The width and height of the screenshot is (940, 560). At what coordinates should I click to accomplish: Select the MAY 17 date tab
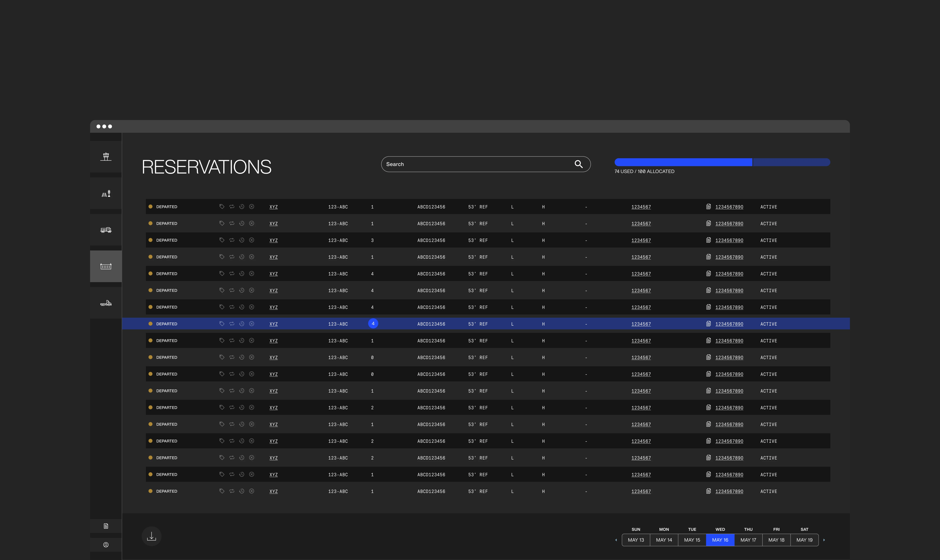point(748,540)
